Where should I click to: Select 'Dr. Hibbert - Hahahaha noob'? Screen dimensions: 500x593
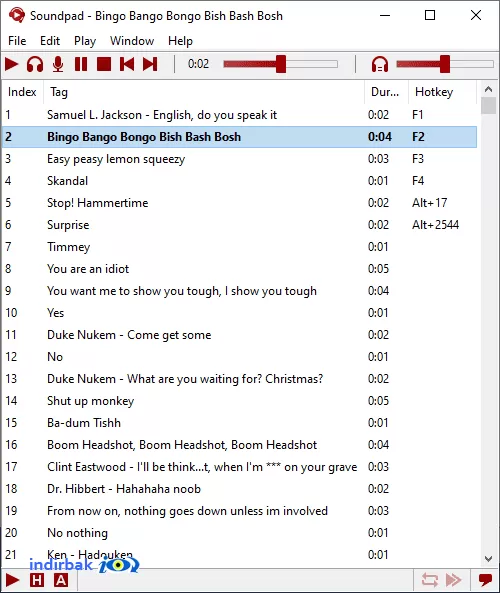(x=239, y=489)
